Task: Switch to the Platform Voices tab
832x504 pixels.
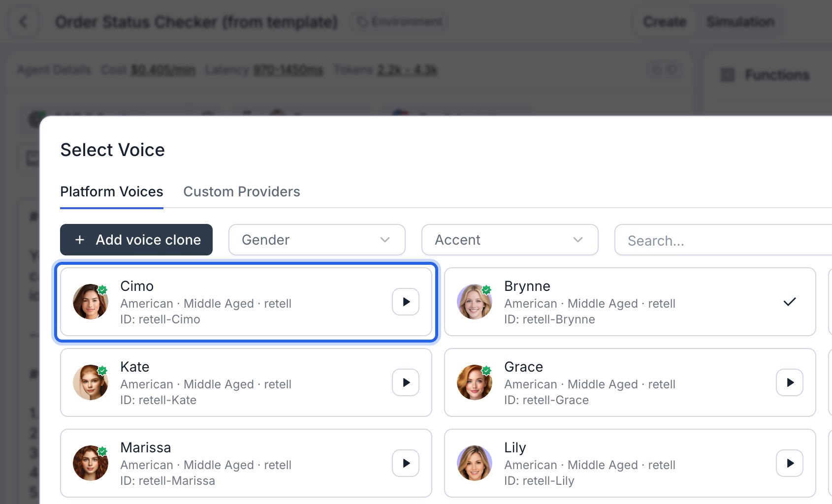Action: (112, 191)
